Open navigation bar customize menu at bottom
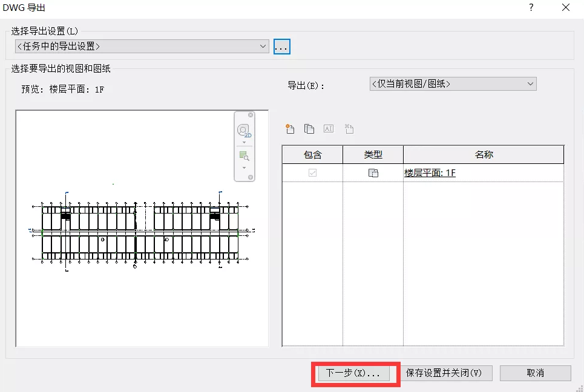 tap(251, 177)
